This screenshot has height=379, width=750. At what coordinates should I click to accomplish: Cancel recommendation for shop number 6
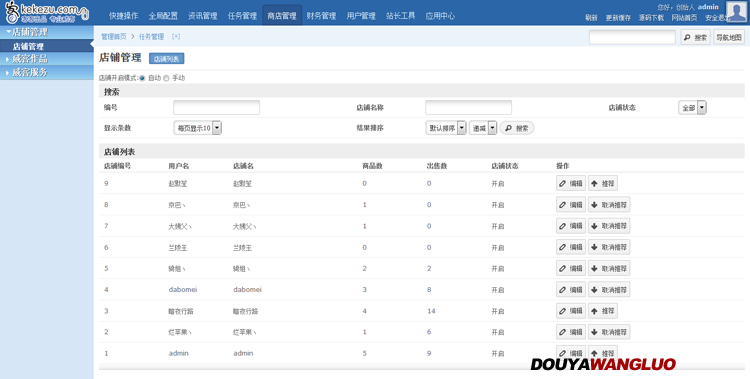[x=608, y=247]
